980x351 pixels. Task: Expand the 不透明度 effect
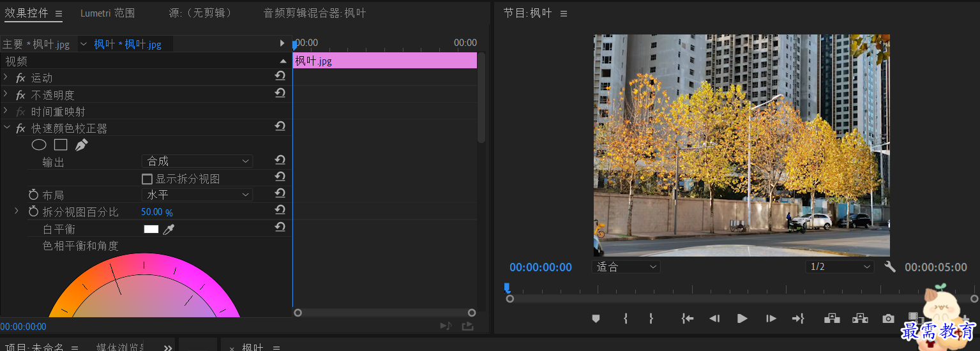(x=6, y=94)
